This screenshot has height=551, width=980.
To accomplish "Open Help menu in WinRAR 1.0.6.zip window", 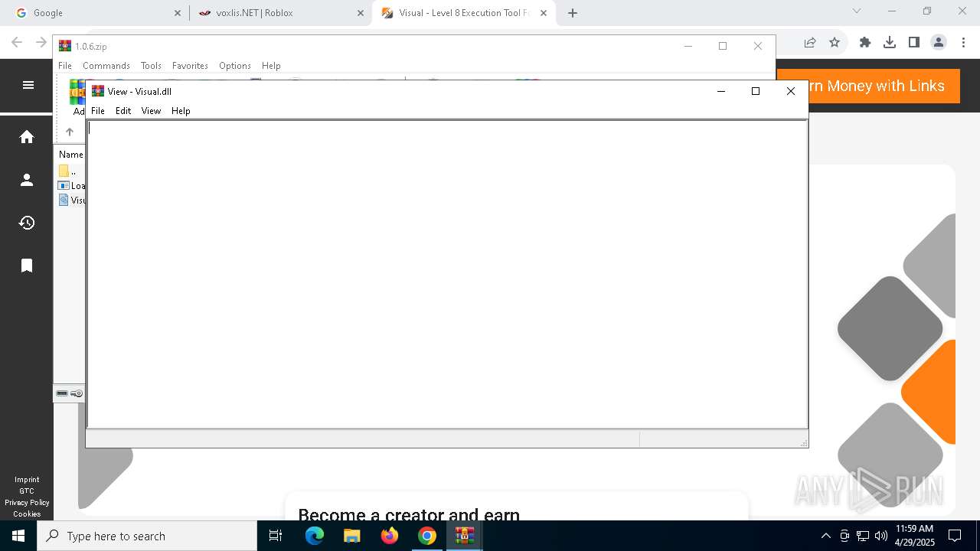I will click(271, 66).
